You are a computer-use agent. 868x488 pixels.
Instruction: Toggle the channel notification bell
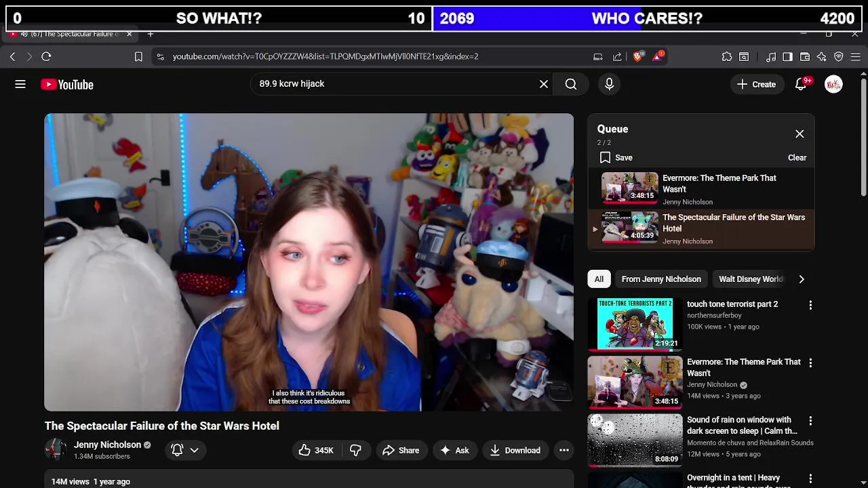pos(177,450)
